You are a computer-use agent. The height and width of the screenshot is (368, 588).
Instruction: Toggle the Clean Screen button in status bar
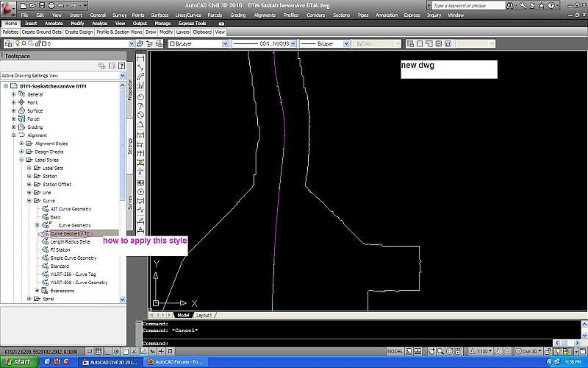pyautogui.click(x=582, y=352)
